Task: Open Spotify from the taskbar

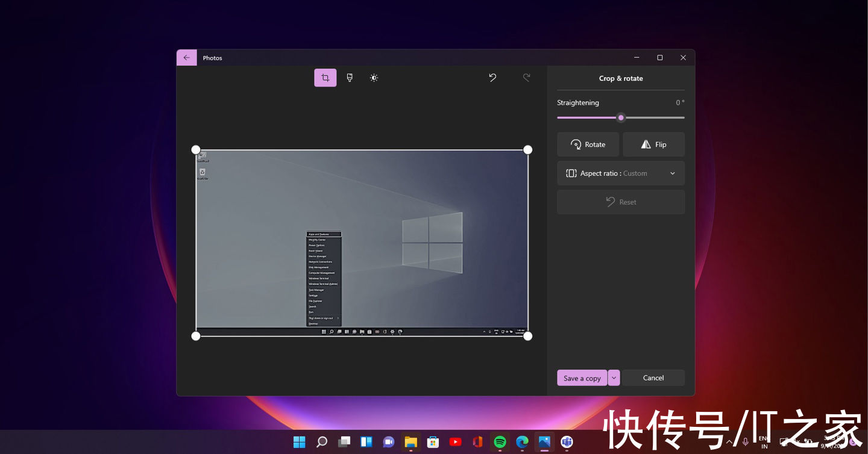Action: point(500,443)
